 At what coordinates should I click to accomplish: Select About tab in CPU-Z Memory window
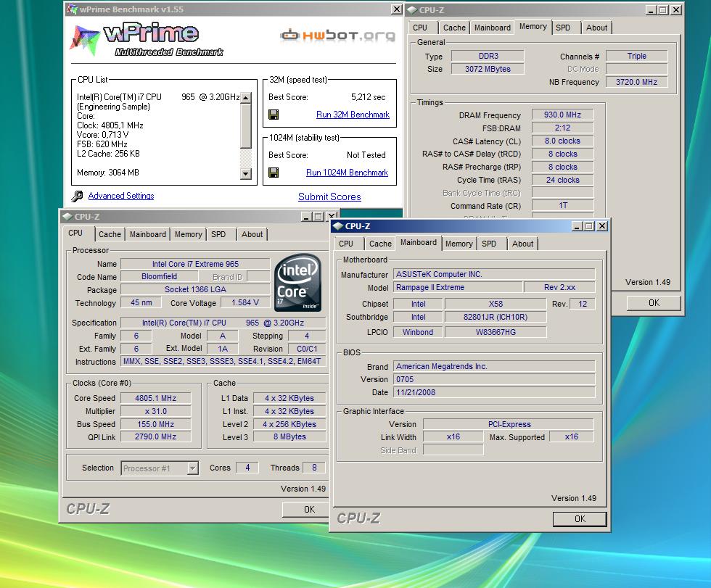click(596, 28)
